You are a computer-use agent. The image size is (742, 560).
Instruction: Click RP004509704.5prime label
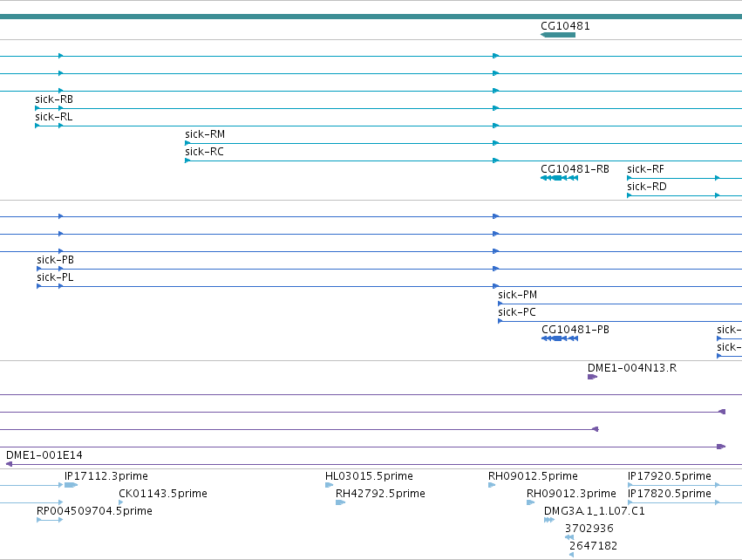click(x=95, y=511)
